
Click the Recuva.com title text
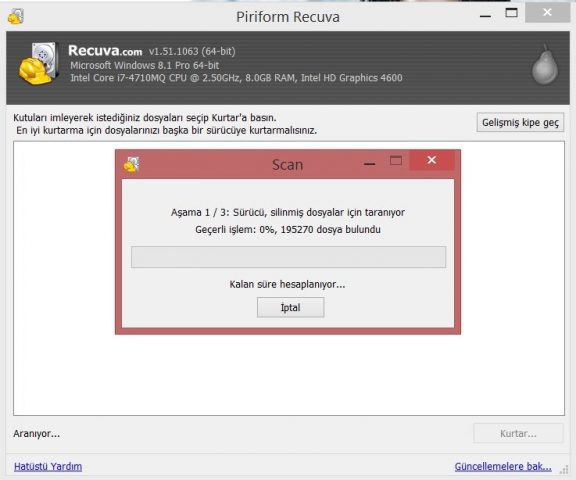tap(105, 50)
